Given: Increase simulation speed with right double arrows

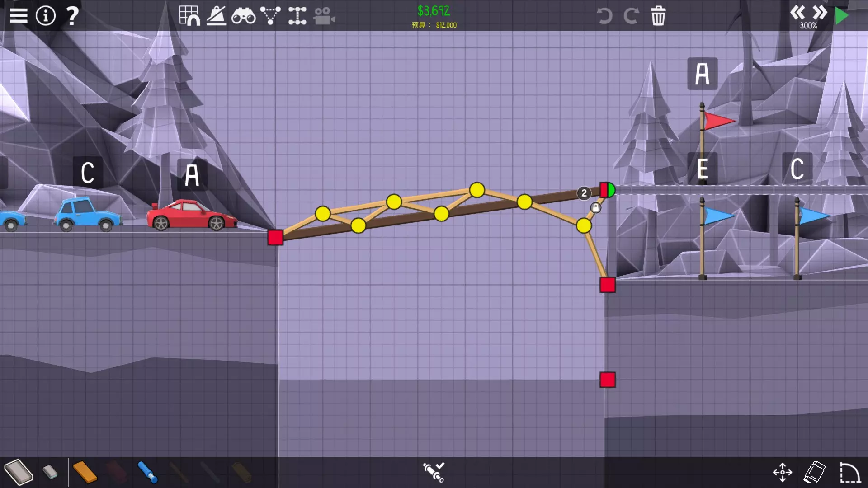Looking at the screenshot, I should [820, 12].
